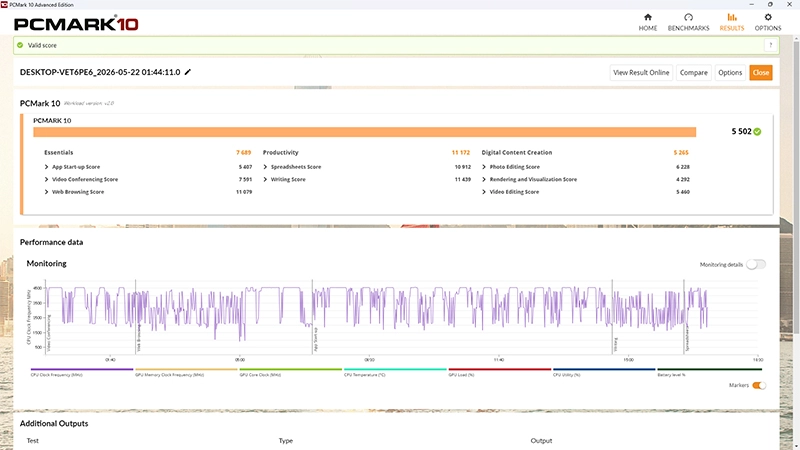Click the overall score 5 502

click(741, 132)
